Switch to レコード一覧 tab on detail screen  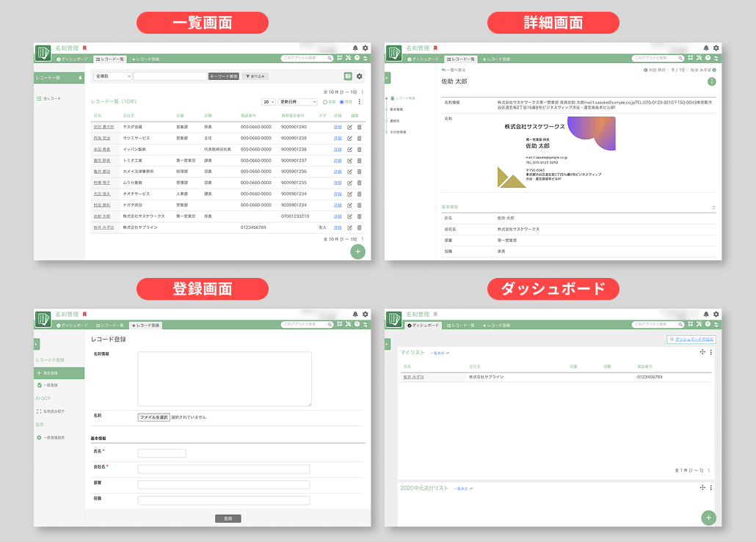461,59
